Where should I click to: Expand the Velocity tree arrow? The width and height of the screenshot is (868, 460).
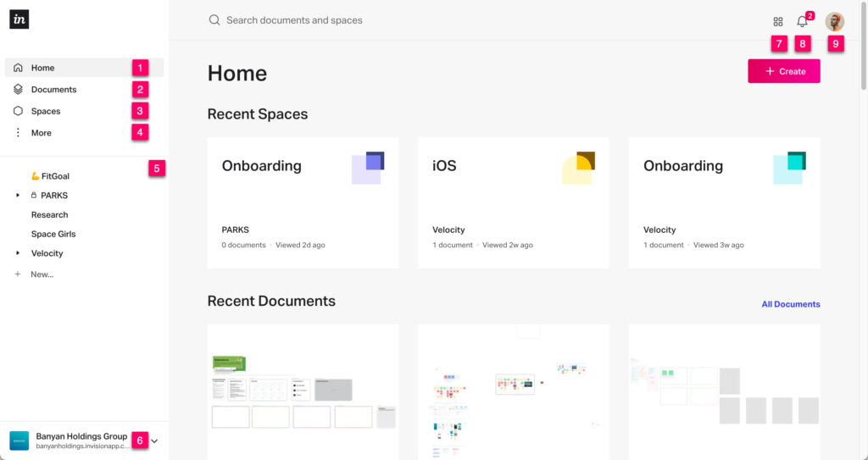point(18,253)
